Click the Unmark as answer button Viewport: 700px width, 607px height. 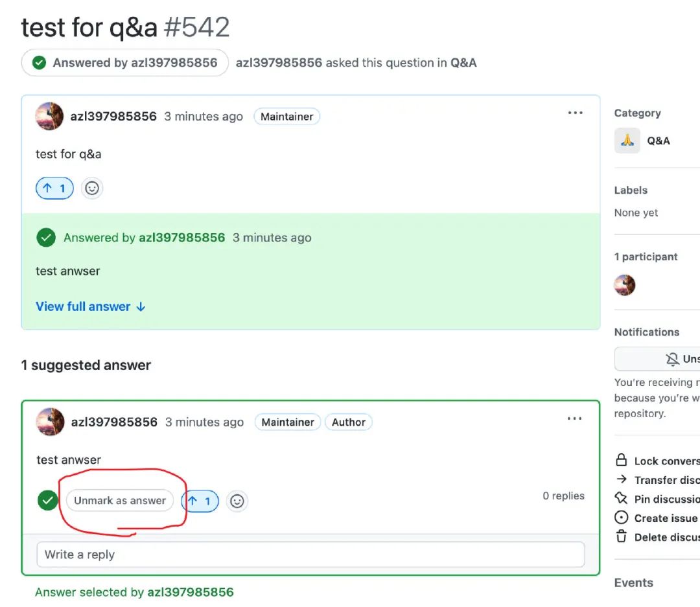click(x=120, y=500)
